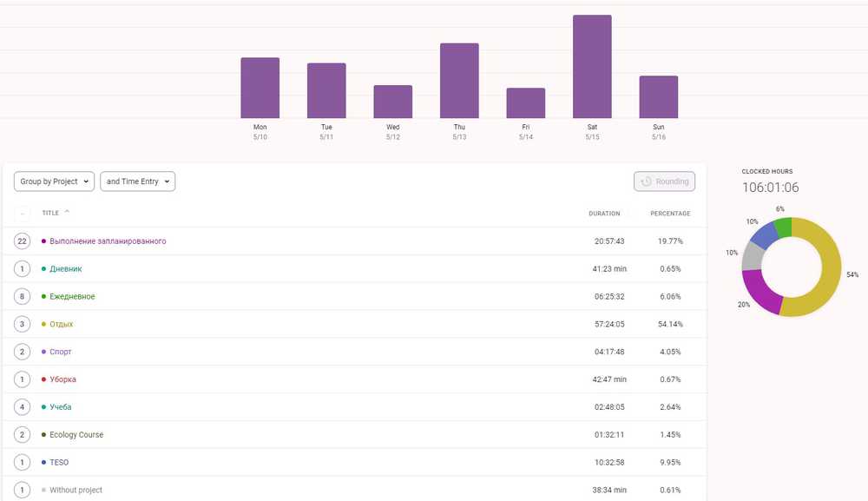Click the sort arrow next to TITLE
Screen dimensions: 868x501
(x=68, y=212)
